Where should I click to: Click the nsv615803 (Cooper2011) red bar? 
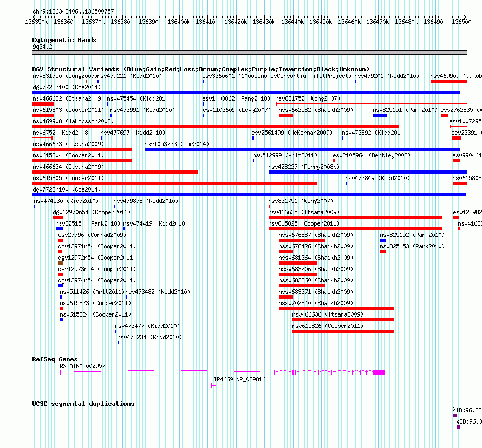[43, 115]
